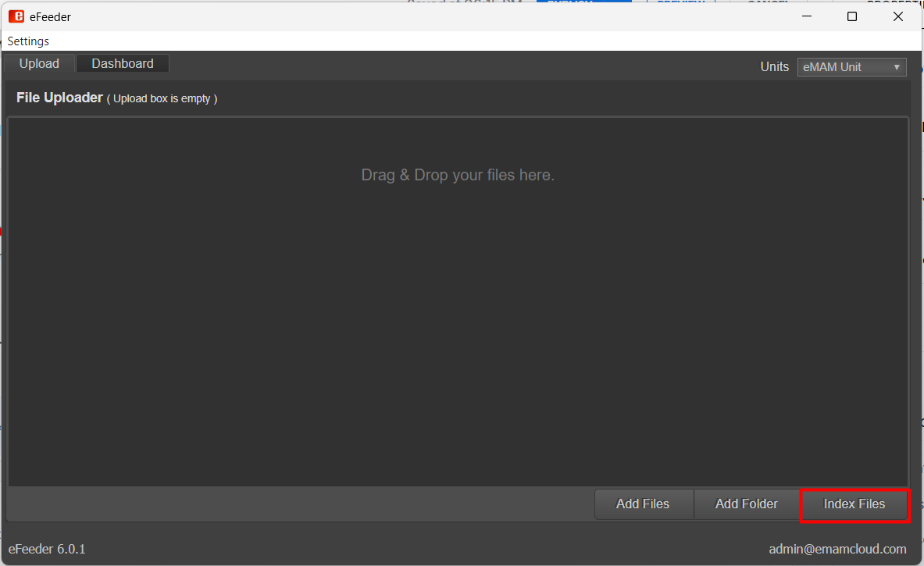Click the 'Upload box is empty' status text
Image resolution: width=924 pixels, height=566 pixels.
pyautogui.click(x=162, y=99)
